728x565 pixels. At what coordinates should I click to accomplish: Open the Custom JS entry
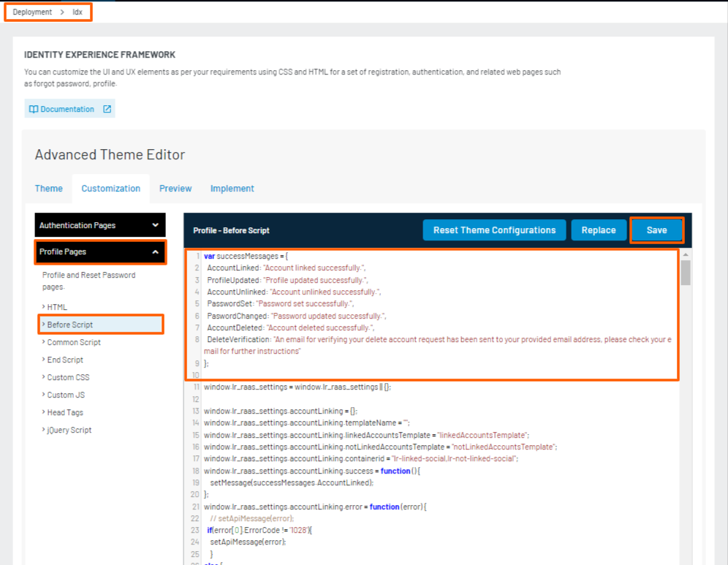point(66,395)
